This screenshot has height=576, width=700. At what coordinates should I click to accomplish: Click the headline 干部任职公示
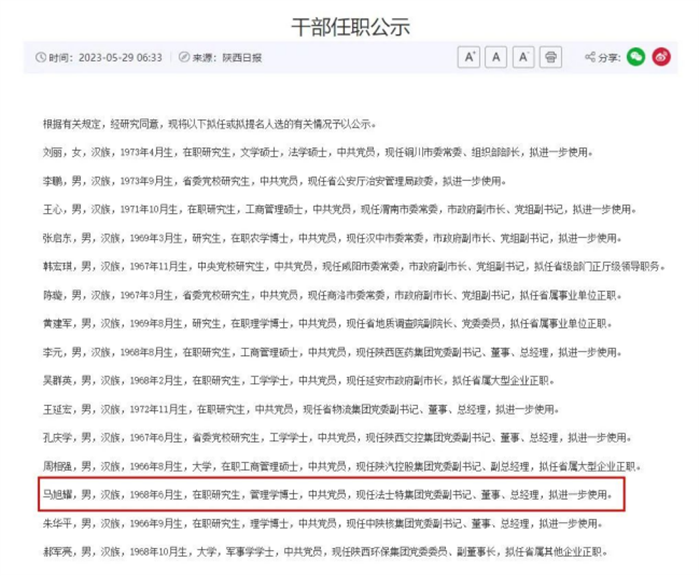pyautogui.click(x=350, y=27)
